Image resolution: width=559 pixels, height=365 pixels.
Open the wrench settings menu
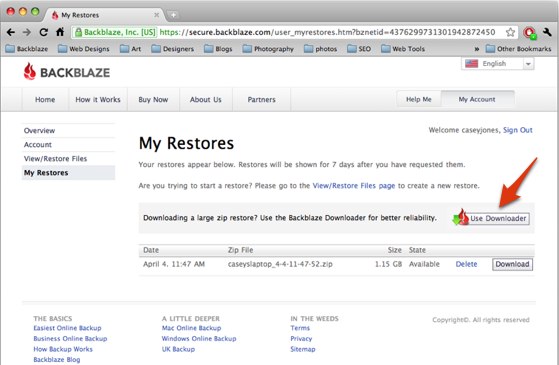coord(547,32)
